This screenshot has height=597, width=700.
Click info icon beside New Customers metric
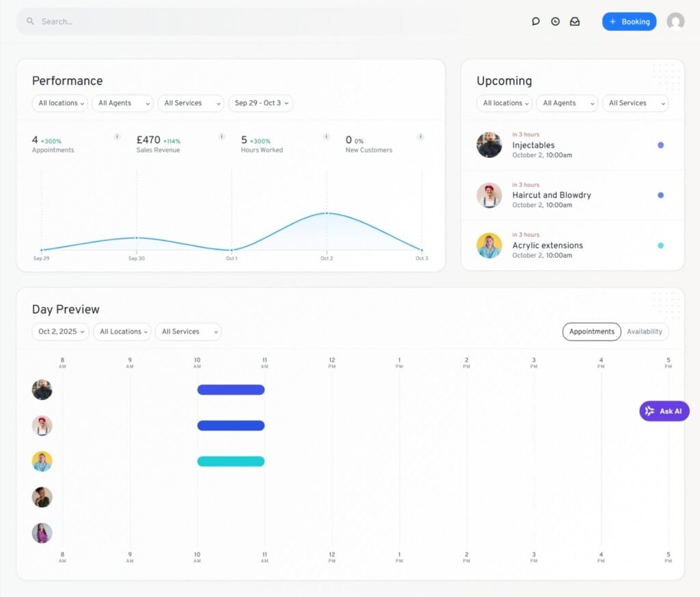420,137
